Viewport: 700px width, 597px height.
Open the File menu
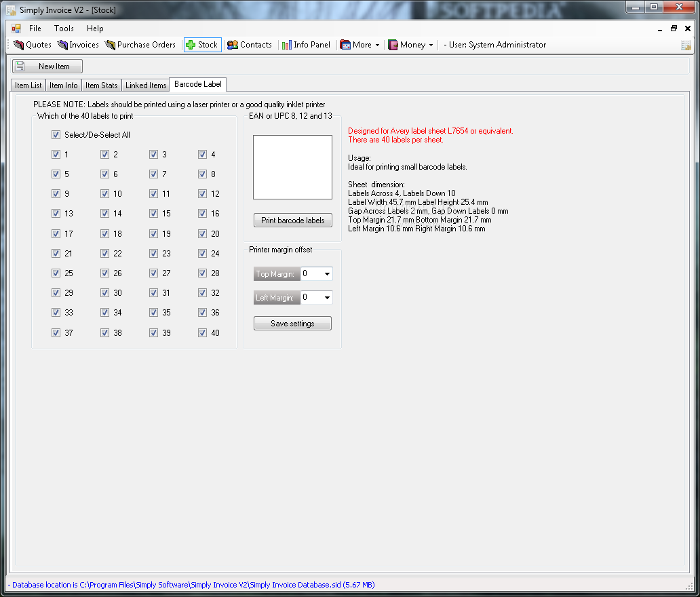click(35, 28)
